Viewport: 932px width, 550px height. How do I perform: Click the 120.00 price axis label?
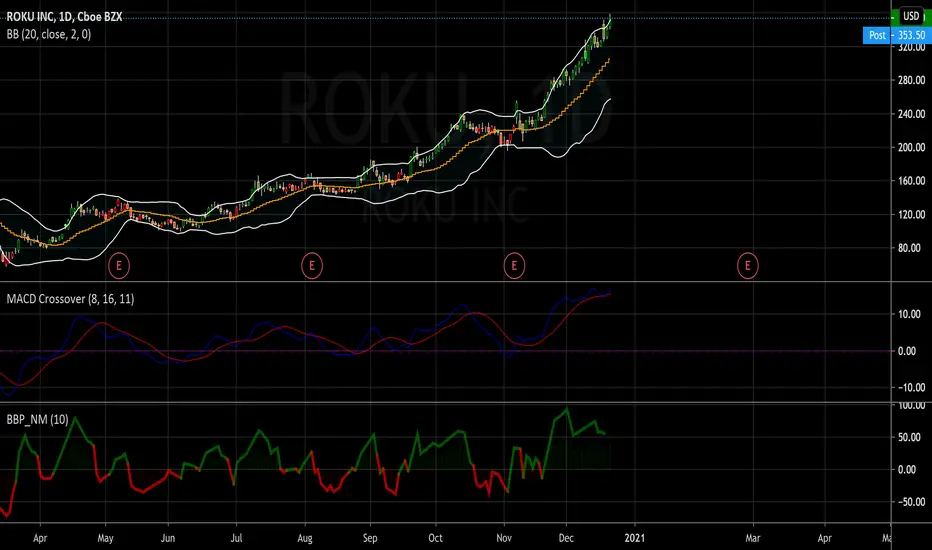[911, 214]
